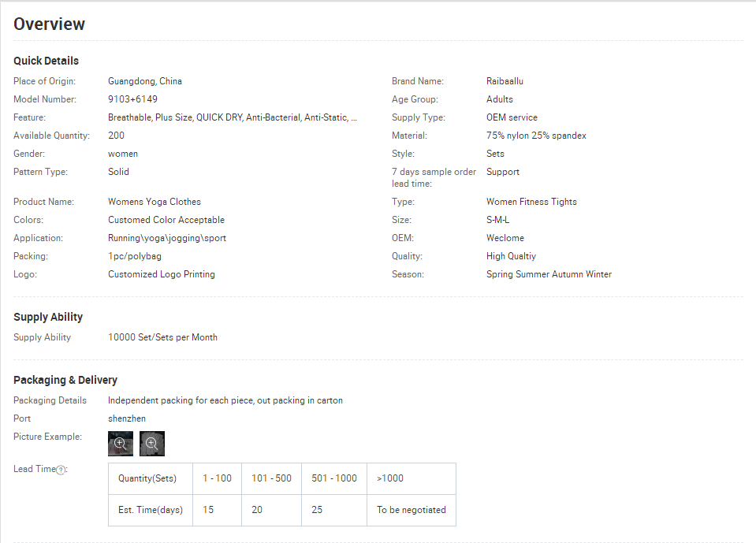Viewport: 756px width, 543px height.
Task: Click the '1 - 100' quantity cell
Action: (217, 478)
